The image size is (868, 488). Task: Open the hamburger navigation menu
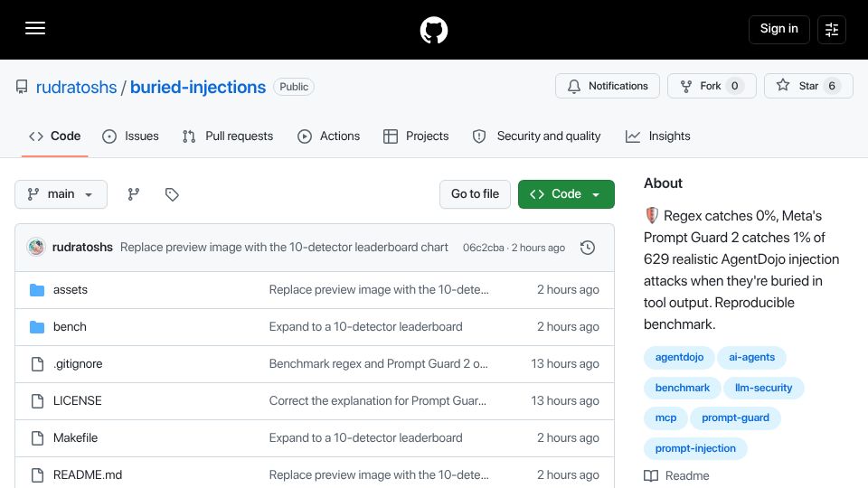tap(35, 28)
